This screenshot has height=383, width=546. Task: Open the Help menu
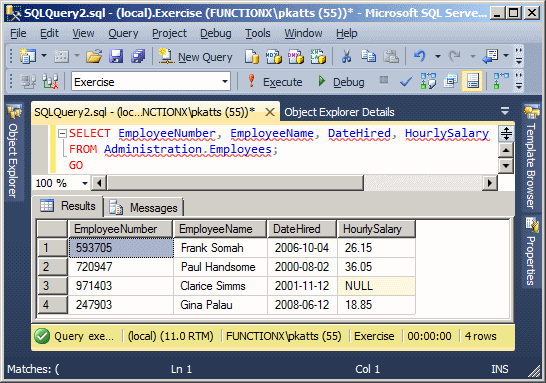[x=346, y=33]
